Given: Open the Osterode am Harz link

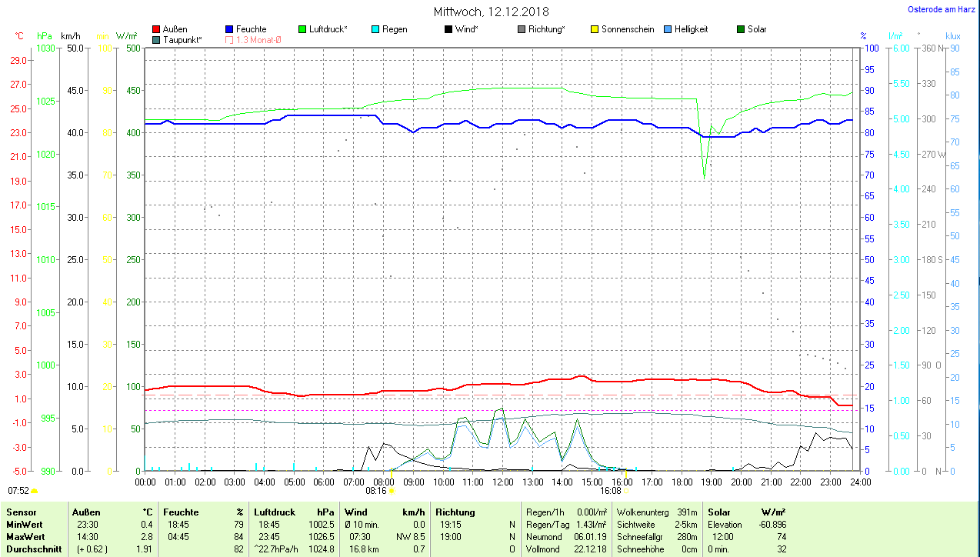Looking at the screenshot, I should 943,9.
